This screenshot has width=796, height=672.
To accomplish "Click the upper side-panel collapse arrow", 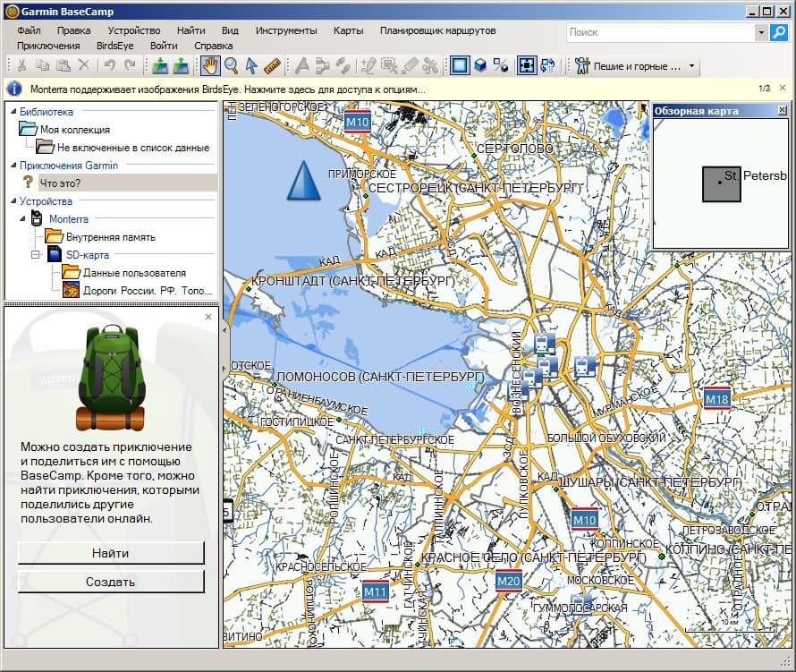I will [x=224, y=329].
